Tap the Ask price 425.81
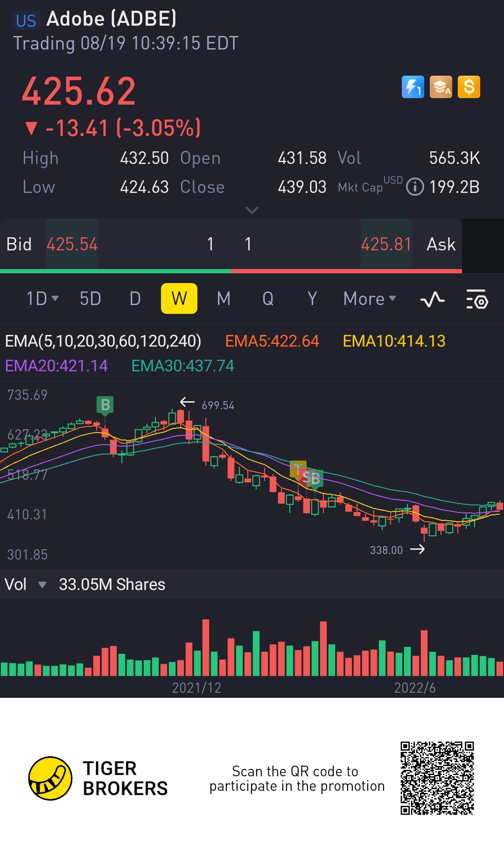 [386, 244]
